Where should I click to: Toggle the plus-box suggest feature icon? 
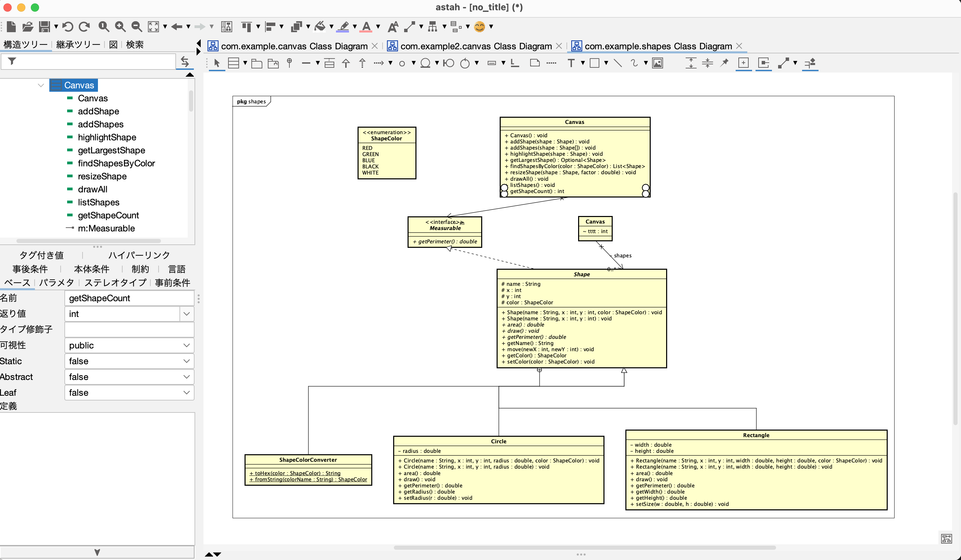743,63
